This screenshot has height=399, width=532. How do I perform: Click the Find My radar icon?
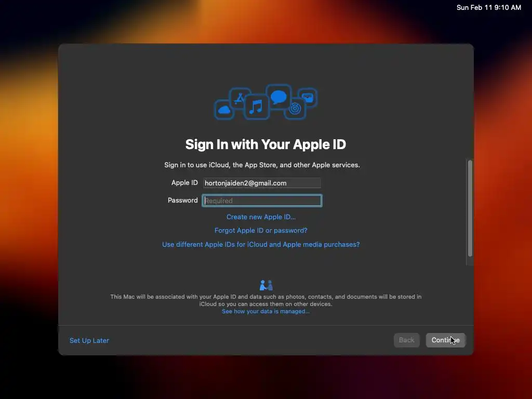(295, 109)
